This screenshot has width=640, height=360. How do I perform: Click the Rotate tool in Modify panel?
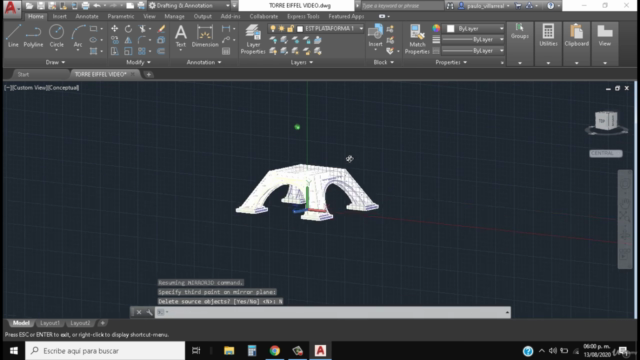128,29
